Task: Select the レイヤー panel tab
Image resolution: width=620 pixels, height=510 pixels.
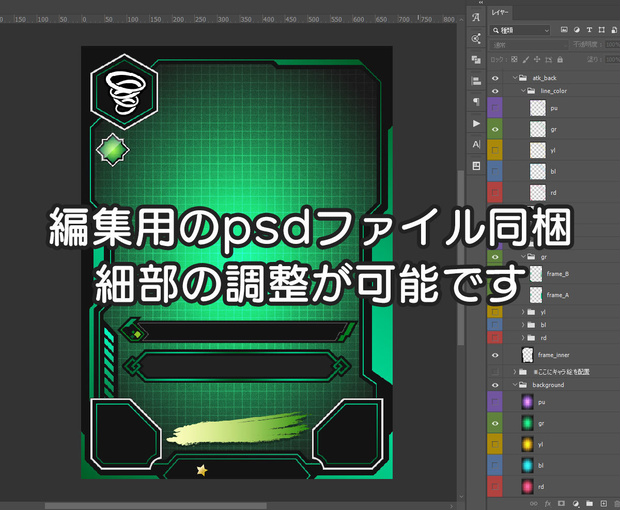Action: (500, 13)
